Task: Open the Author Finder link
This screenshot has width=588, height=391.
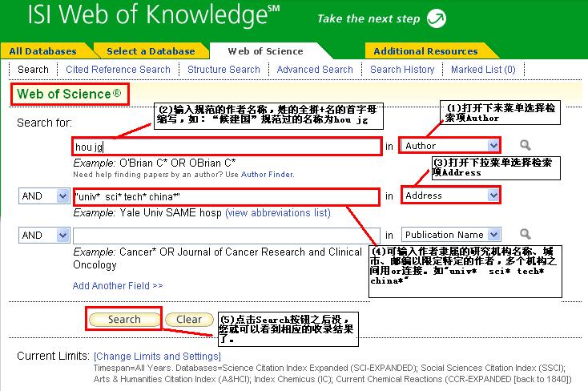Action: pos(267,175)
